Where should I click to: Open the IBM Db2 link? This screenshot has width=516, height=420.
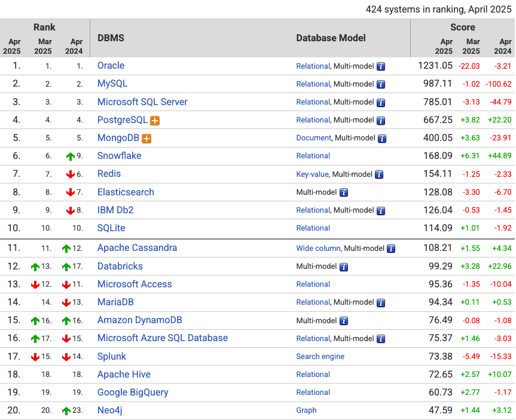coord(115,210)
